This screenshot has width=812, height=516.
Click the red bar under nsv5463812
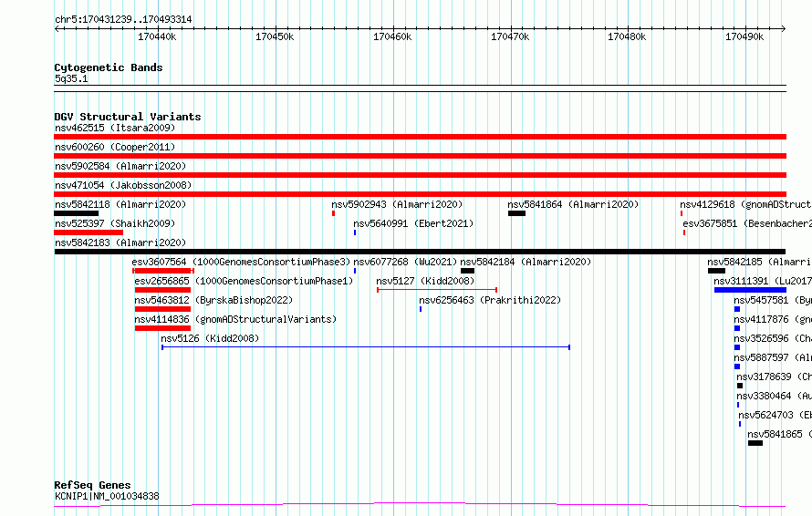[x=162, y=309]
